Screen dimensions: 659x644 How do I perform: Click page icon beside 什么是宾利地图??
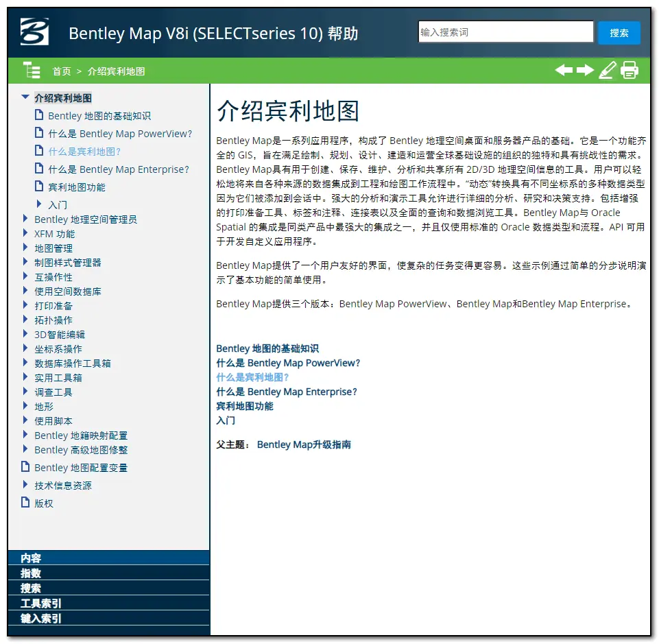coord(38,150)
